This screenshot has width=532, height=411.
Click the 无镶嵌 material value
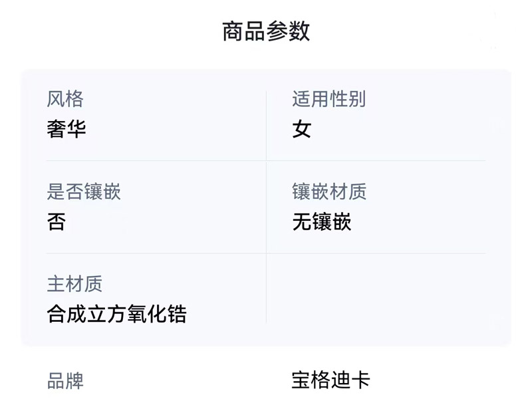(321, 221)
